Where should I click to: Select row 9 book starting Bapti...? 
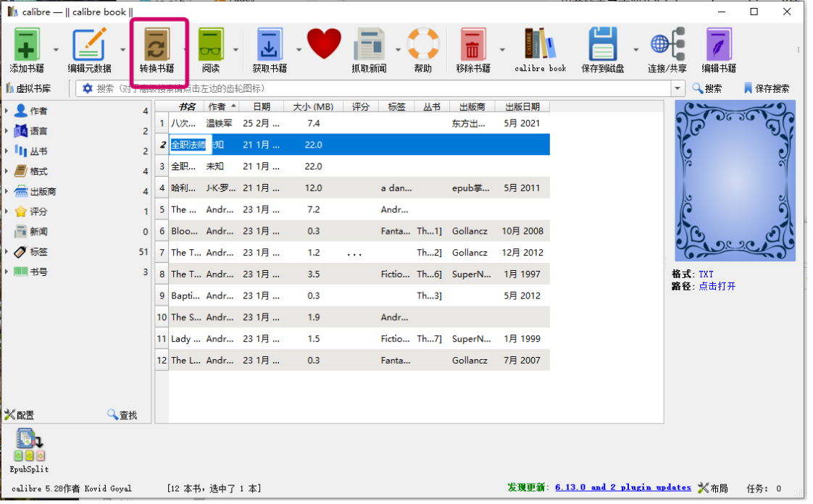point(353,295)
